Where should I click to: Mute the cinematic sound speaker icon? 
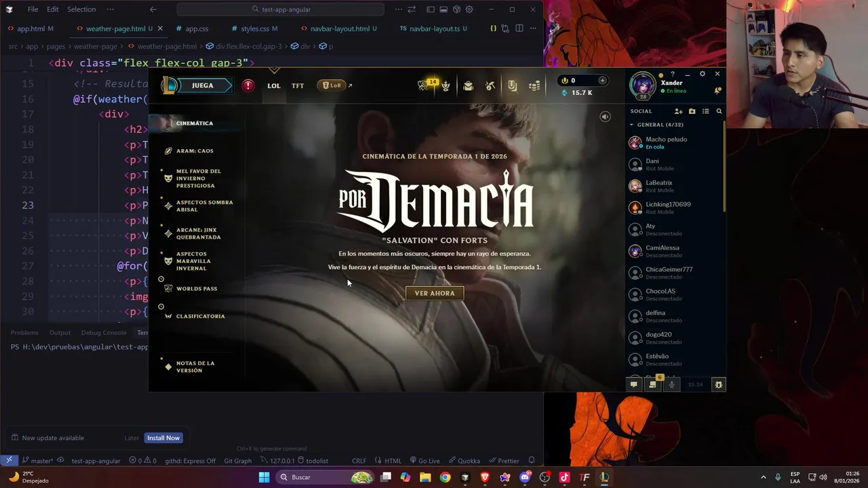(x=605, y=117)
